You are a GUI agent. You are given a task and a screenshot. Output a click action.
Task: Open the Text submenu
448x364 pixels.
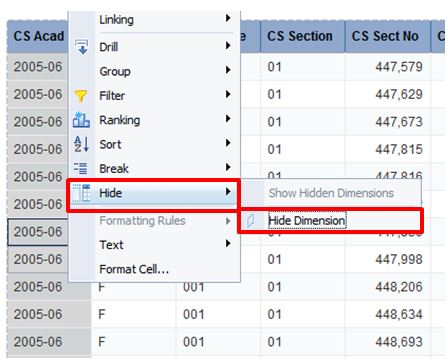[154, 245]
